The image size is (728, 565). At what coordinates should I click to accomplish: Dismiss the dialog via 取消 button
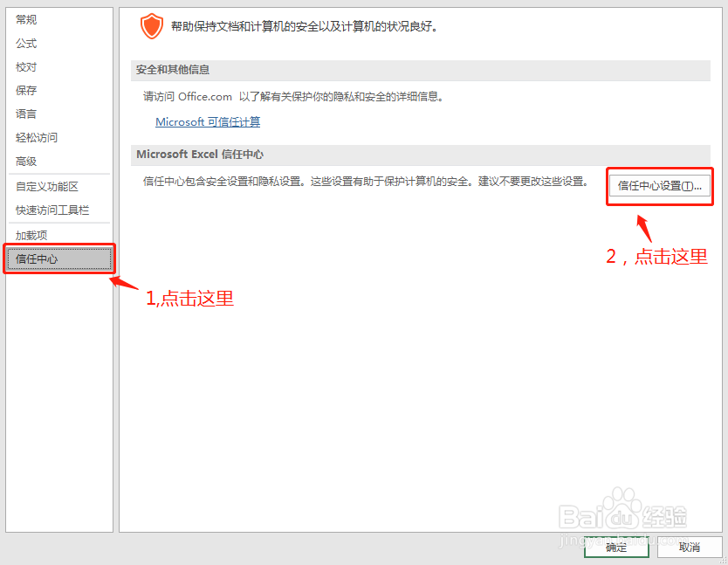[x=689, y=548]
